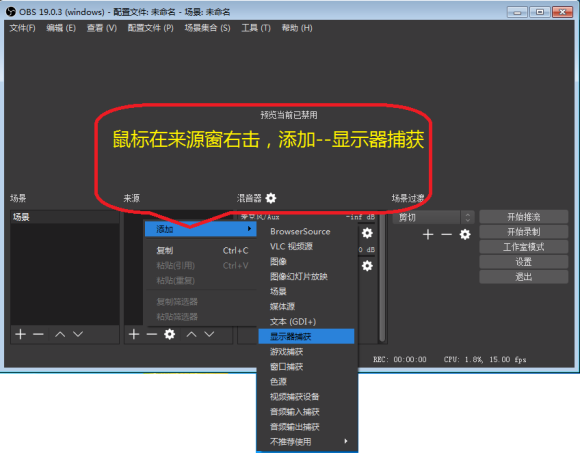Select 显示器捕获 from the add menu
Screen dimensions: 580x453
pos(306,337)
